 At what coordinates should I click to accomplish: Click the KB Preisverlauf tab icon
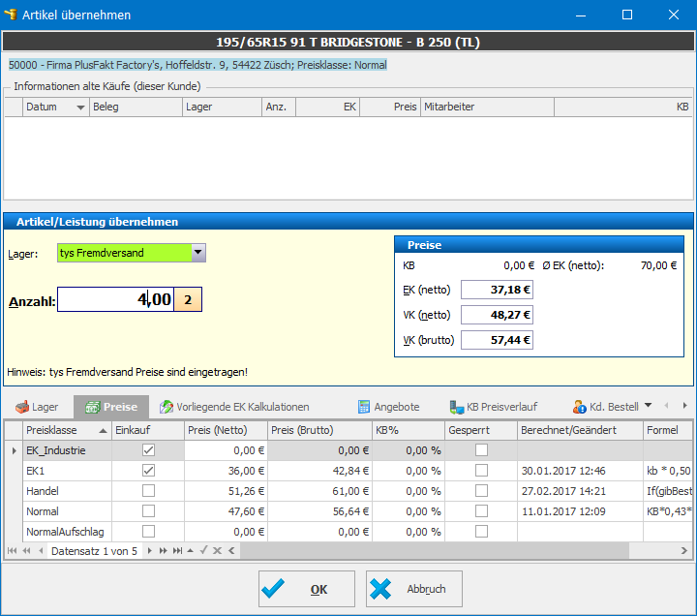(x=457, y=407)
